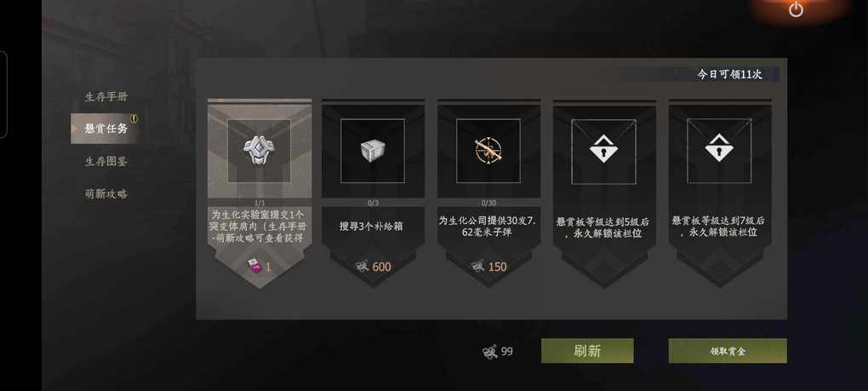
Task: Select the 7.62毫米子弹 task description text
Action: pos(488,226)
